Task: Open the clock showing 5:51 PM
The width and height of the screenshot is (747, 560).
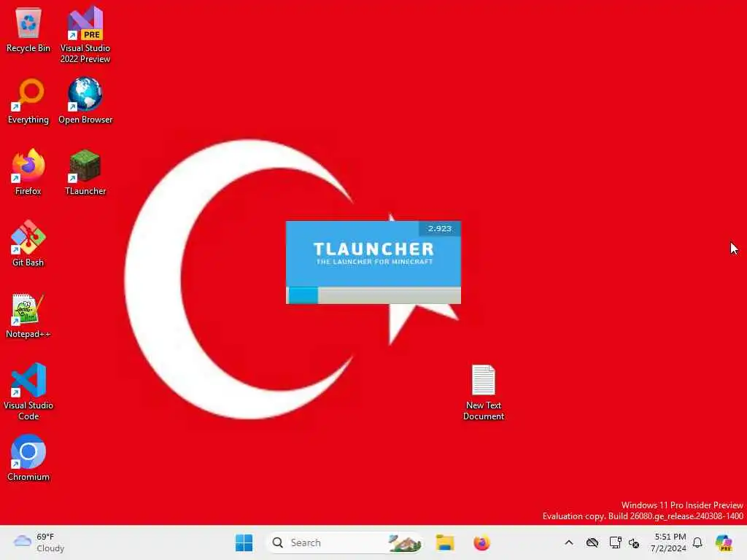Action: 669,542
